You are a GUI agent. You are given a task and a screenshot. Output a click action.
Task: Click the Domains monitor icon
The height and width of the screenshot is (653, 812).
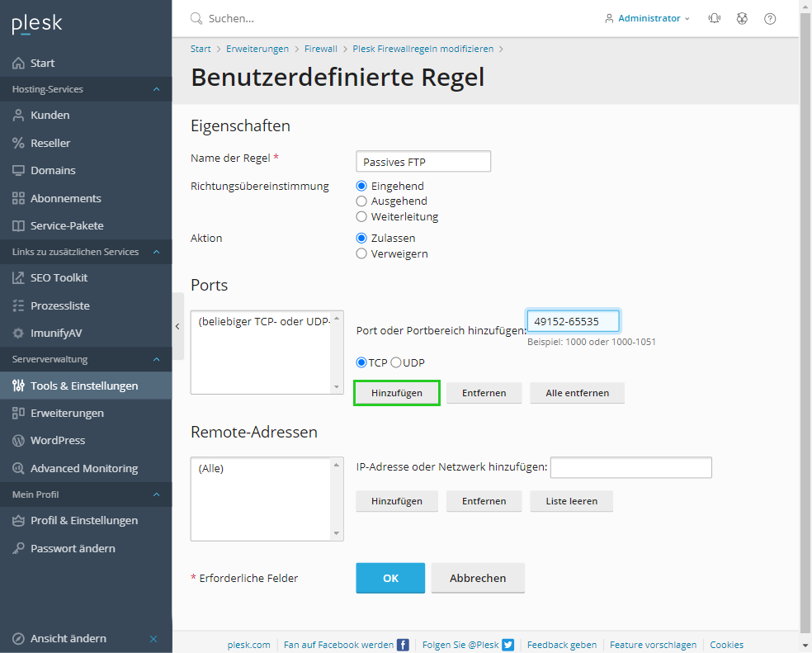click(x=18, y=171)
